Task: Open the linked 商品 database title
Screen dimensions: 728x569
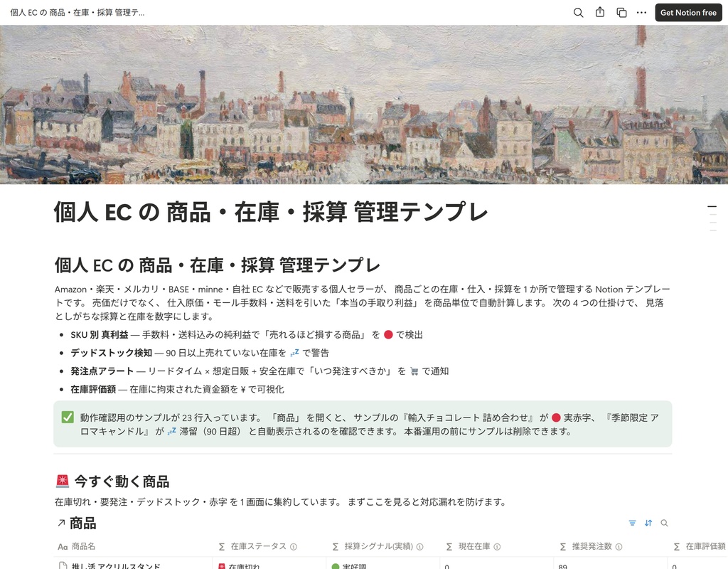Action: click(82, 523)
